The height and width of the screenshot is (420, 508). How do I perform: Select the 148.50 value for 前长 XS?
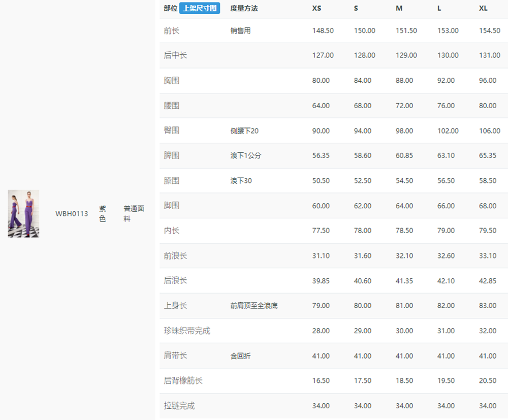[x=323, y=31]
